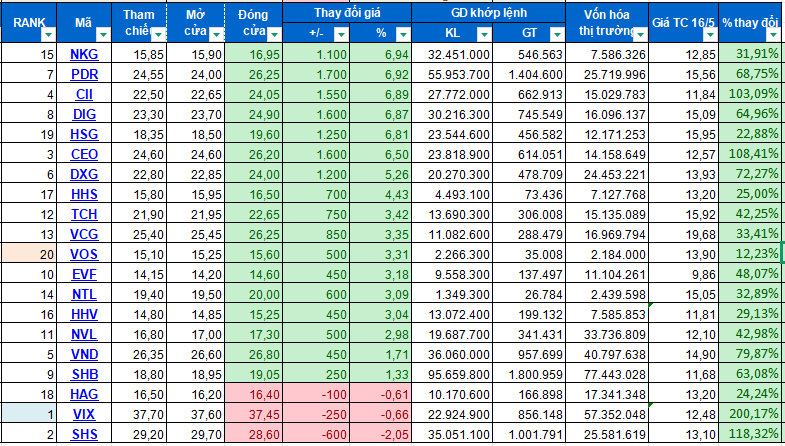
Task: Select VIX's 200,17% change cell
Action: pyautogui.click(x=751, y=414)
